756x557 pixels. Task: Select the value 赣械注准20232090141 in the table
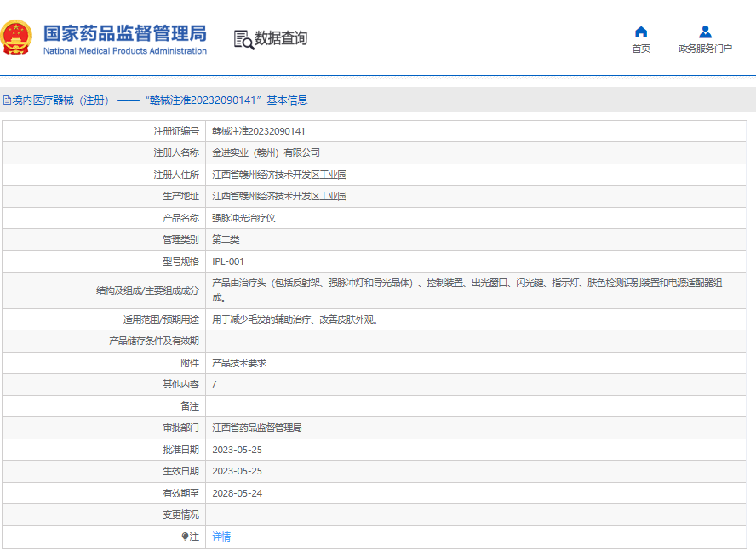pyautogui.click(x=259, y=131)
